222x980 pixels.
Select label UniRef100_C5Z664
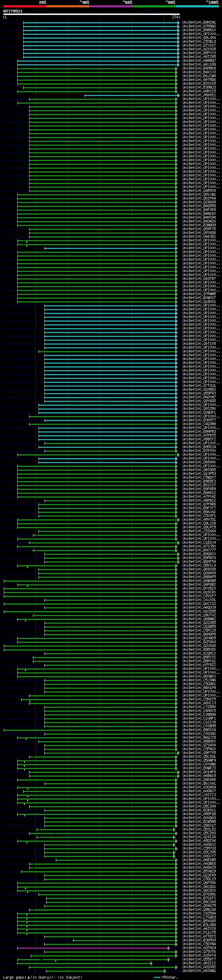click(199, 531)
